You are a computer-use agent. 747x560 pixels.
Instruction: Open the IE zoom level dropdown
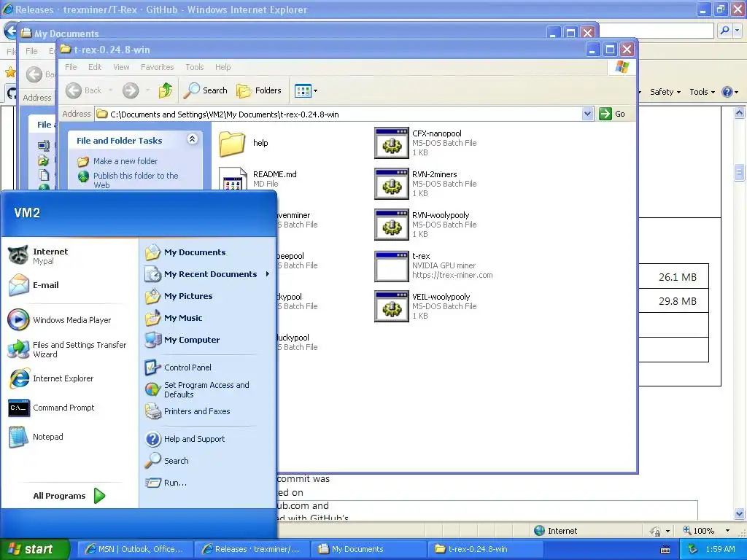click(727, 531)
